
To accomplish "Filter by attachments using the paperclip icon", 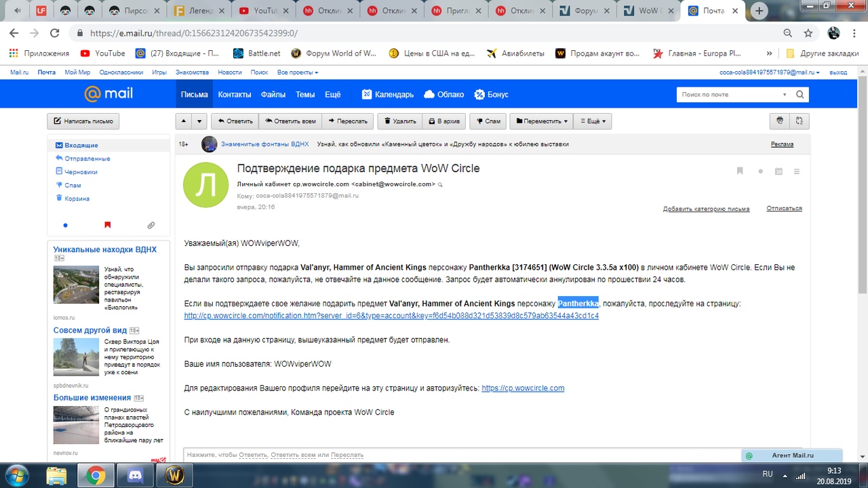I will [151, 225].
